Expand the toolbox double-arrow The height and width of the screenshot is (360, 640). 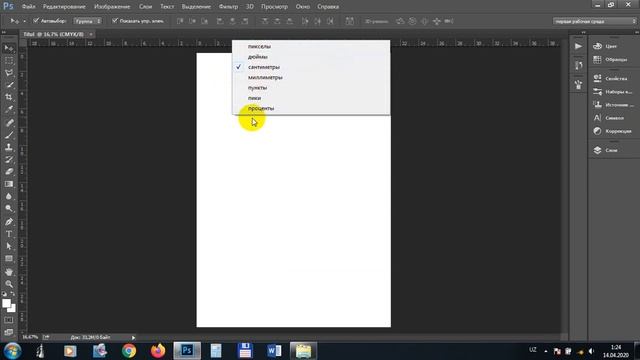point(4,32)
